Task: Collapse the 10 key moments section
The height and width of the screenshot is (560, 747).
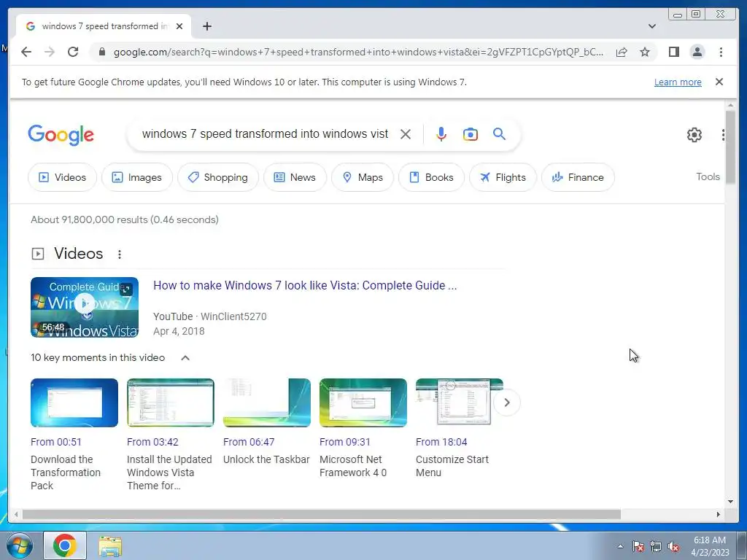Action: [185, 357]
